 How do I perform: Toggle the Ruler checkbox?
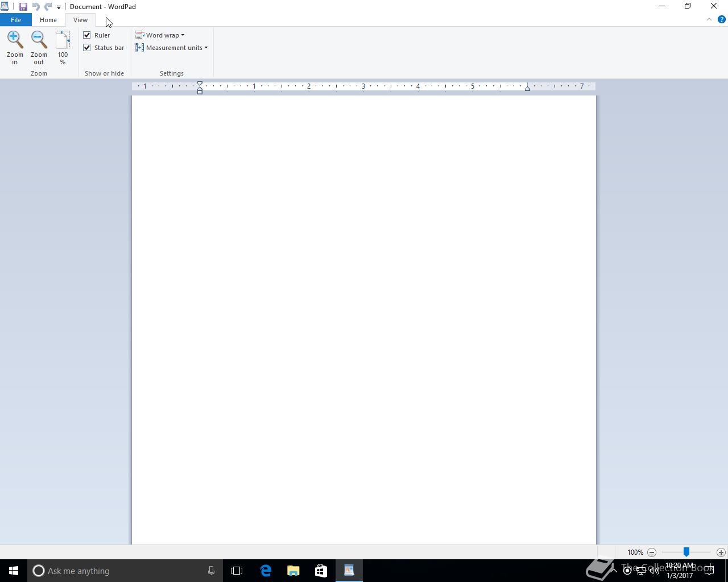pyautogui.click(x=87, y=35)
